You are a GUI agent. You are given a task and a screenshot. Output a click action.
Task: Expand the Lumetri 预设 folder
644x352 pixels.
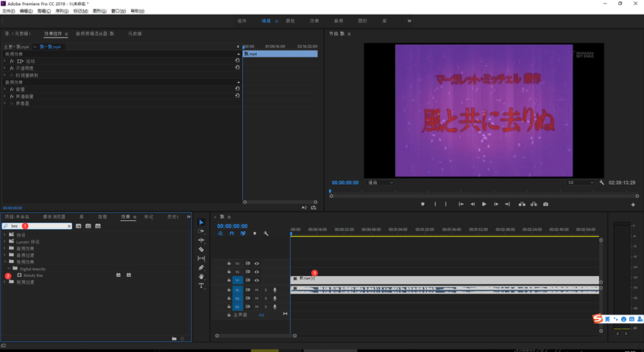click(x=4, y=242)
